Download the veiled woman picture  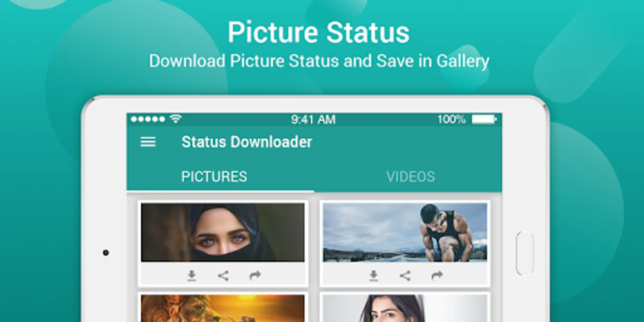[192, 275]
